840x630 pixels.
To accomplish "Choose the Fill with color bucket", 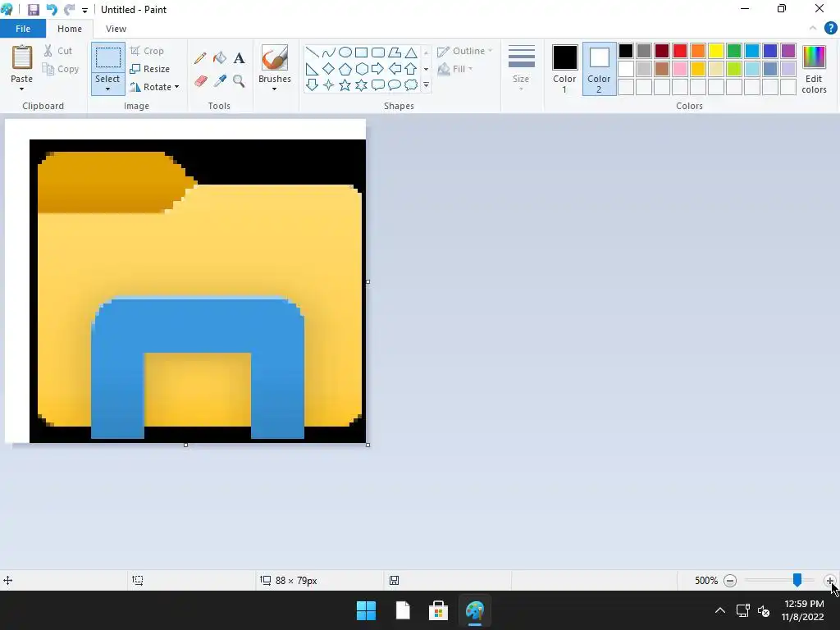I will [x=220, y=58].
